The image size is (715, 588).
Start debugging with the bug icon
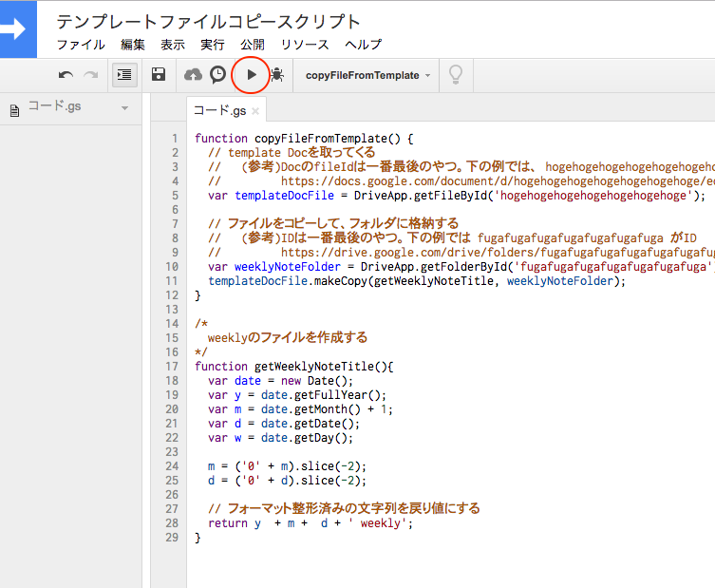tap(276, 74)
